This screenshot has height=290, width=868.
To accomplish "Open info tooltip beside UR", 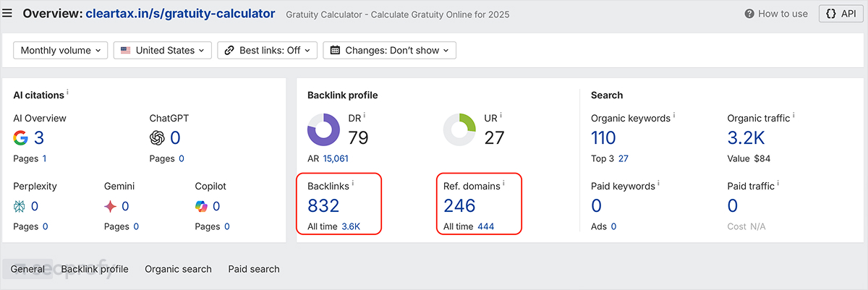I will click(x=501, y=115).
